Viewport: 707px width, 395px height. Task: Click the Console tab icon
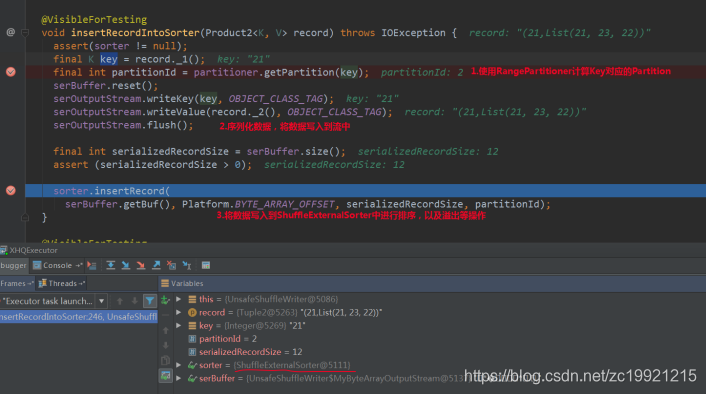point(37,266)
